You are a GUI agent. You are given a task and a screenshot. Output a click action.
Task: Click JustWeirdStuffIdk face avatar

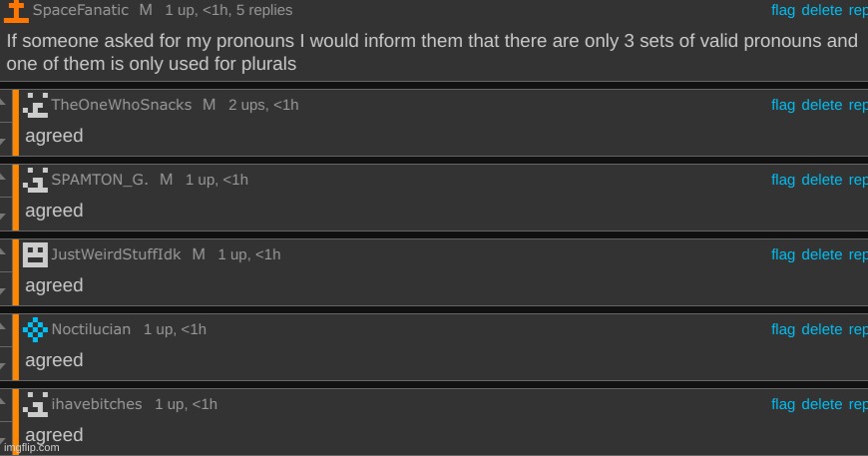click(35, 254)
